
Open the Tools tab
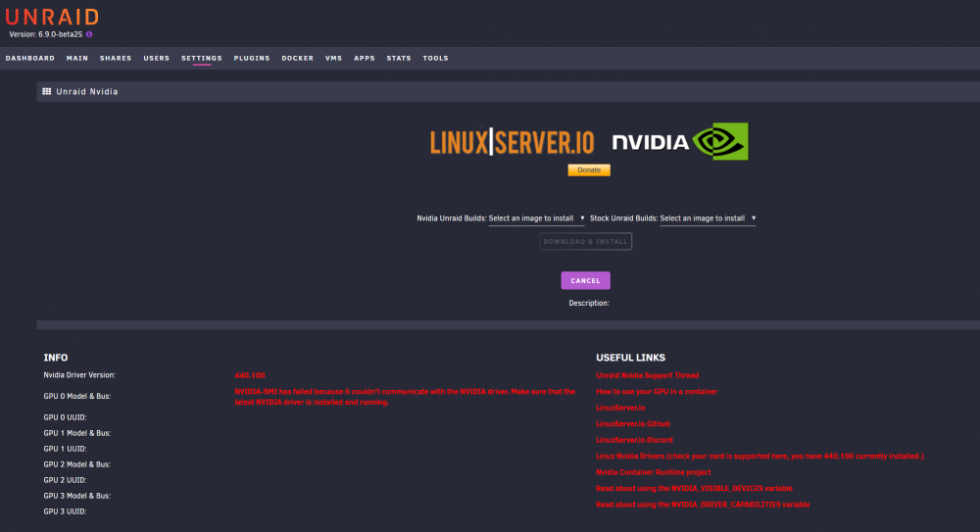click(x=436, y=58)
